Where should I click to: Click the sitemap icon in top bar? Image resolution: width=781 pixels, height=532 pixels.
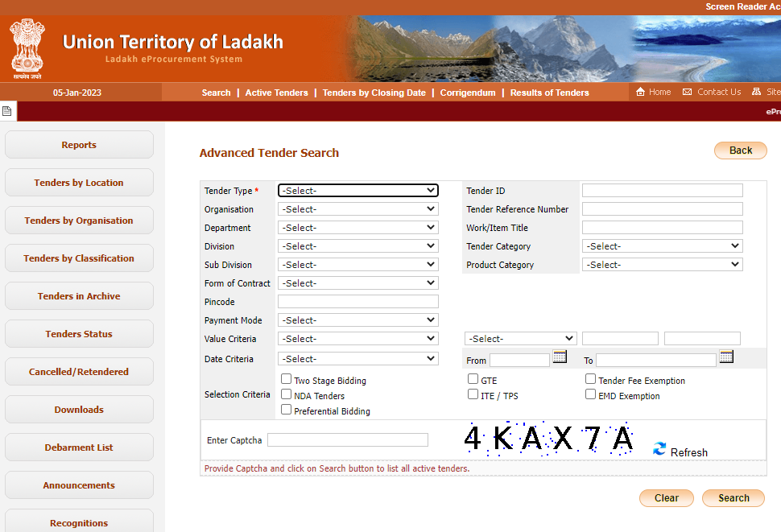click(756, 92)
